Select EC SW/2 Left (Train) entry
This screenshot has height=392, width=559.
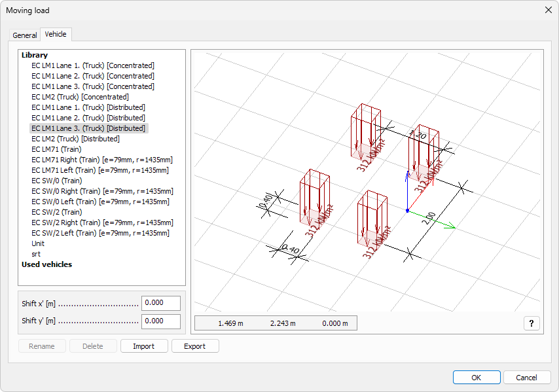[100, 233]
